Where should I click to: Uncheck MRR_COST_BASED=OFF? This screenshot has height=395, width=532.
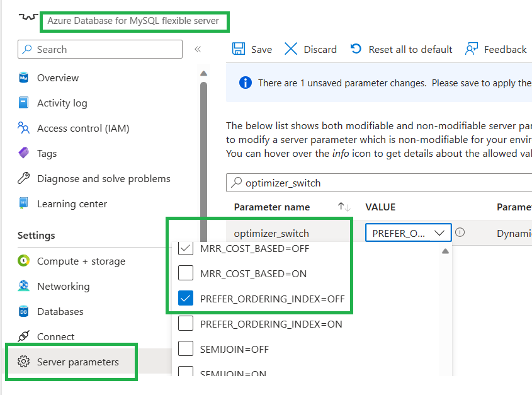[x=186, y=248]
